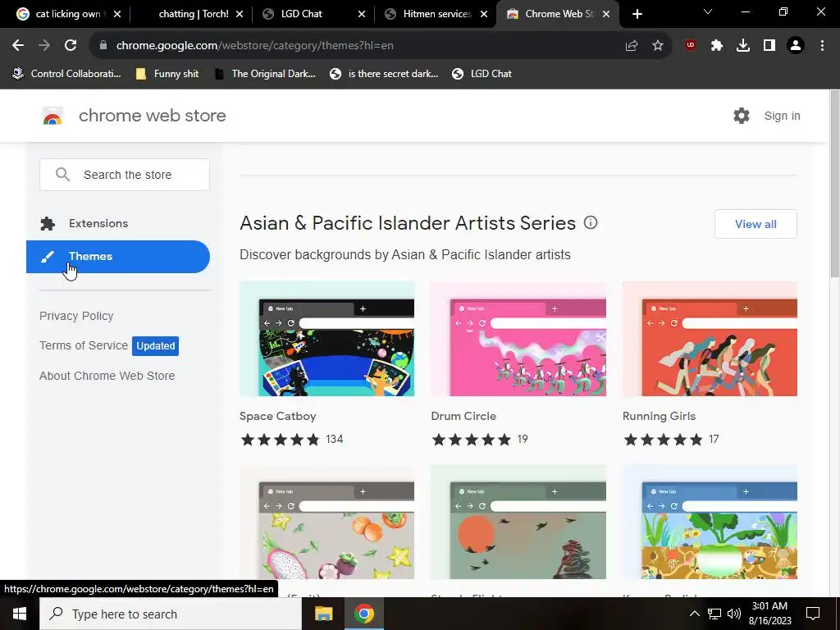Image resolution: width=840 pixels, height=630 pixels.
Task: Click View all for Artists Series
Action: click(756, 224)
